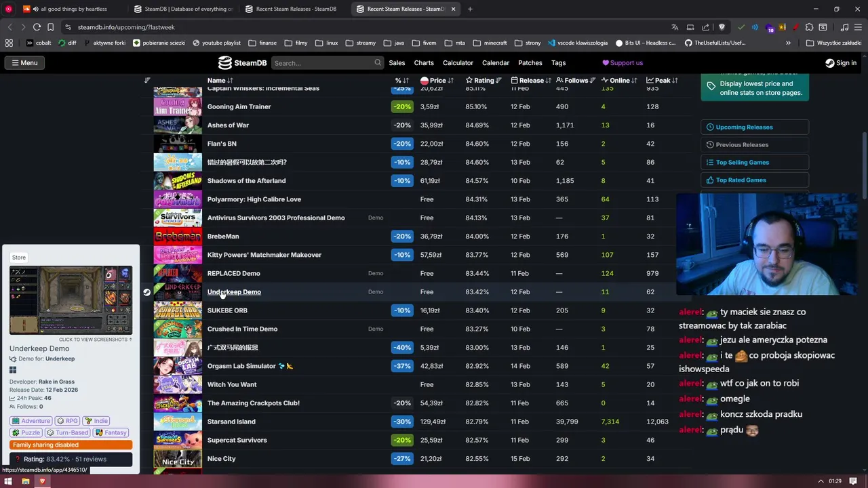
Task: Click the Store button in Underkeep hover card
Action: [19, 258]
